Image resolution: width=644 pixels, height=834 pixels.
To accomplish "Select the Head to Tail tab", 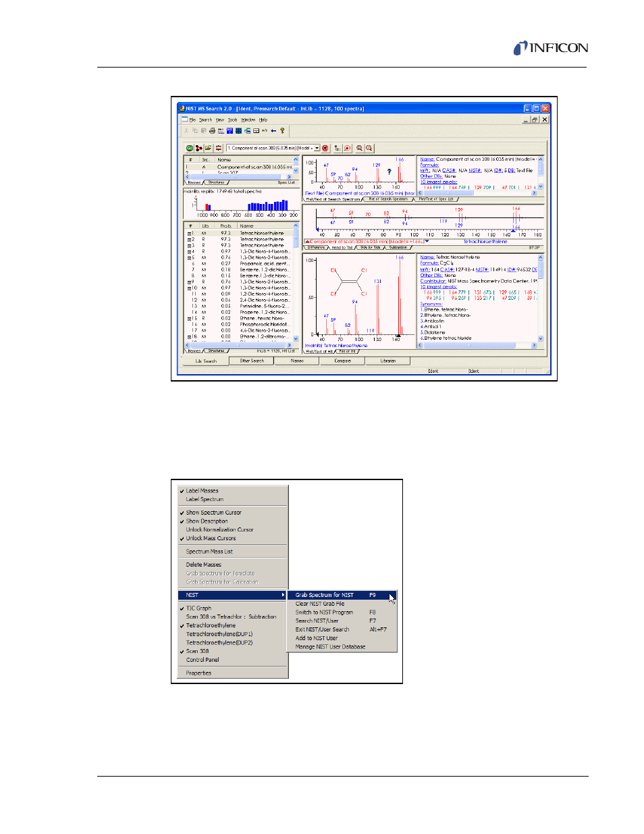I will coord(342,248).
